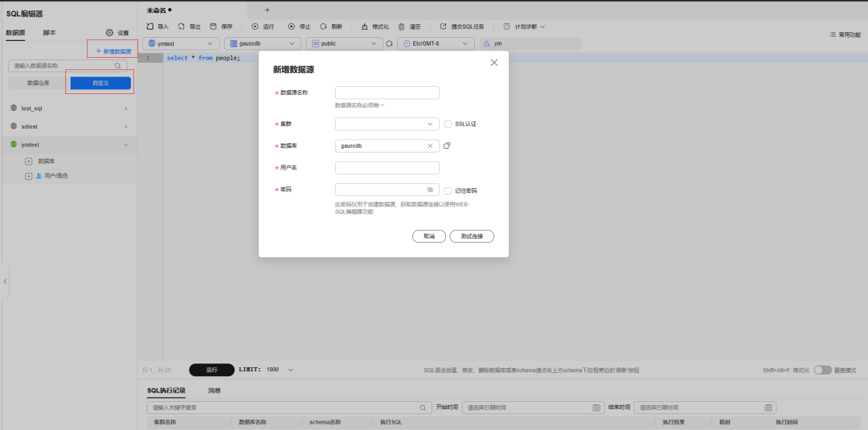Switch to the 数据源 tab
Screen dimensions: 868x430
(x=15, y=33)
